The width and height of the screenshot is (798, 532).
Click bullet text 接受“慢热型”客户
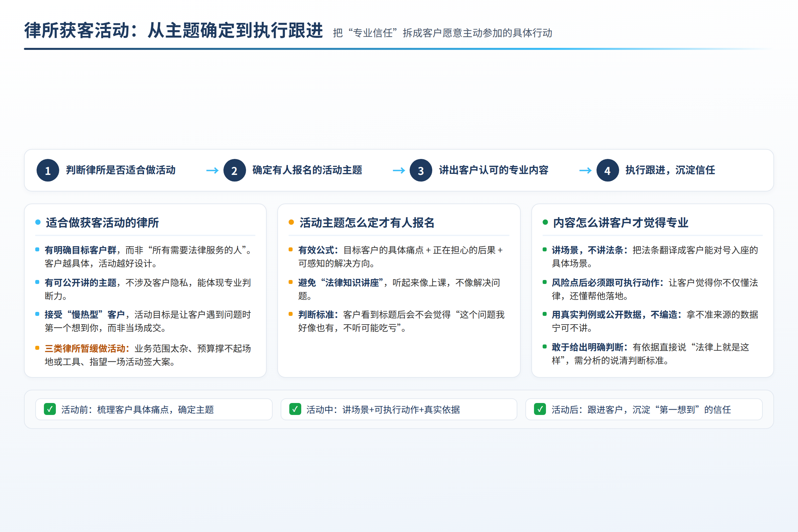pos(85,315)
